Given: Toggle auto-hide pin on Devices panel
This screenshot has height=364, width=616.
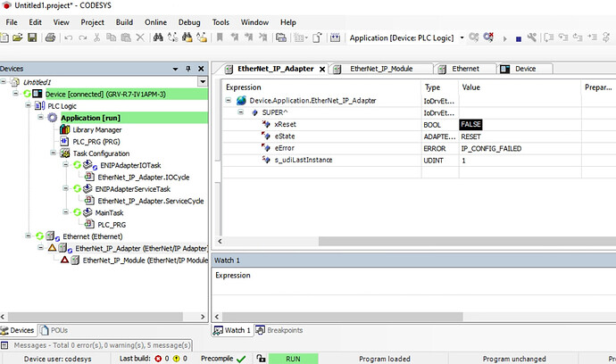Looking at the screenshot, I should tap(188, 69).
